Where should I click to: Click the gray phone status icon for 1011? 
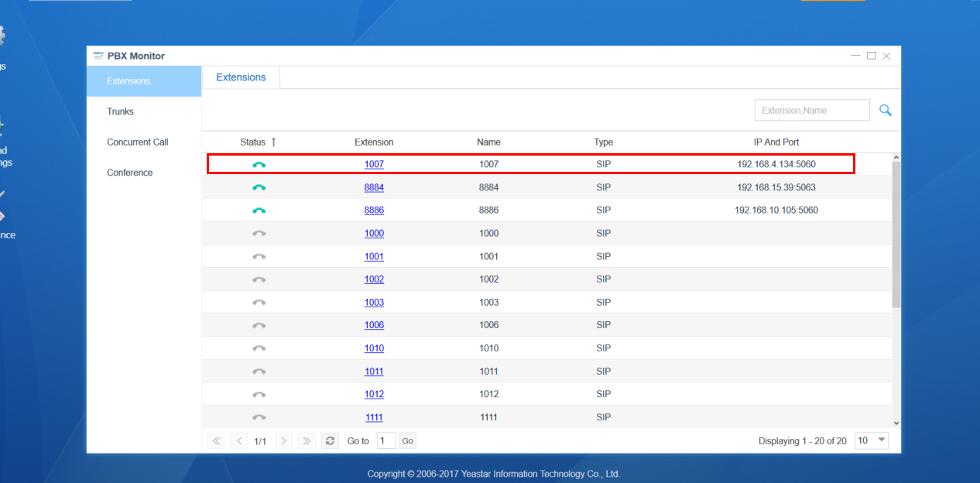coord(259,372)
